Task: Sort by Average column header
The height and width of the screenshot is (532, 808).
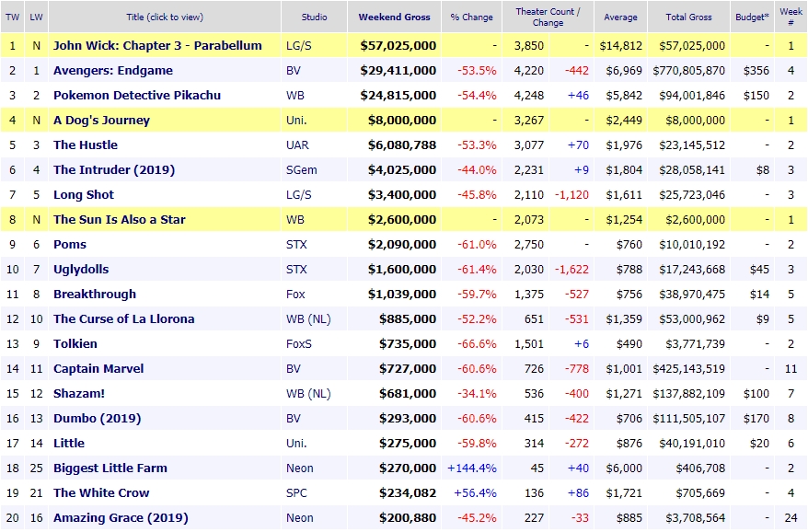Action: 620,17
